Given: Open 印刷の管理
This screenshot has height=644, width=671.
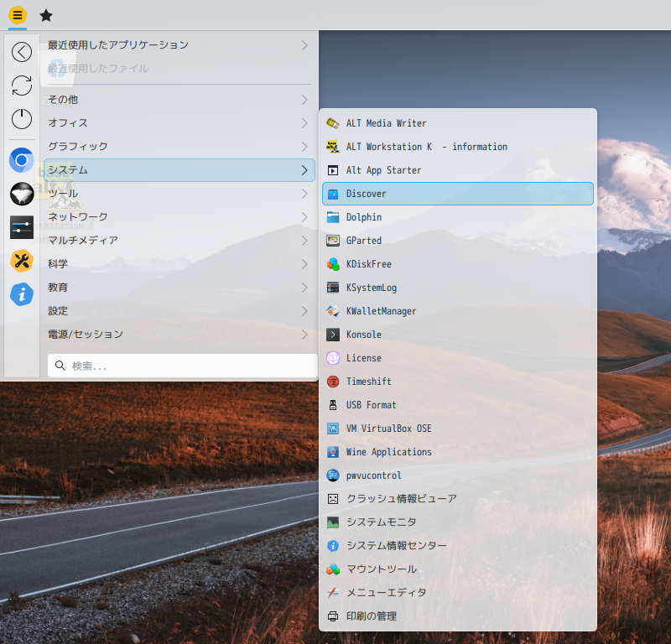Looking at the screenshot, I should 458,616.
